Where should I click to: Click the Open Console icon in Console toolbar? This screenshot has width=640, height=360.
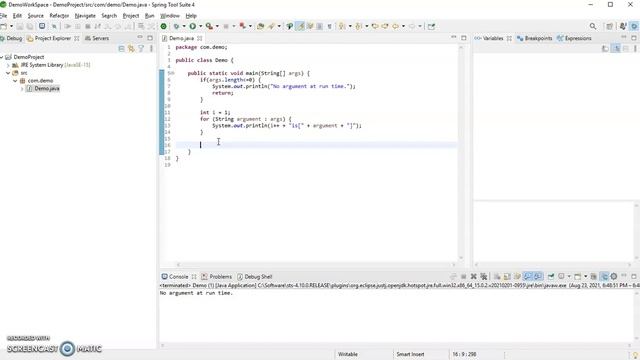[x=578, y=277]
